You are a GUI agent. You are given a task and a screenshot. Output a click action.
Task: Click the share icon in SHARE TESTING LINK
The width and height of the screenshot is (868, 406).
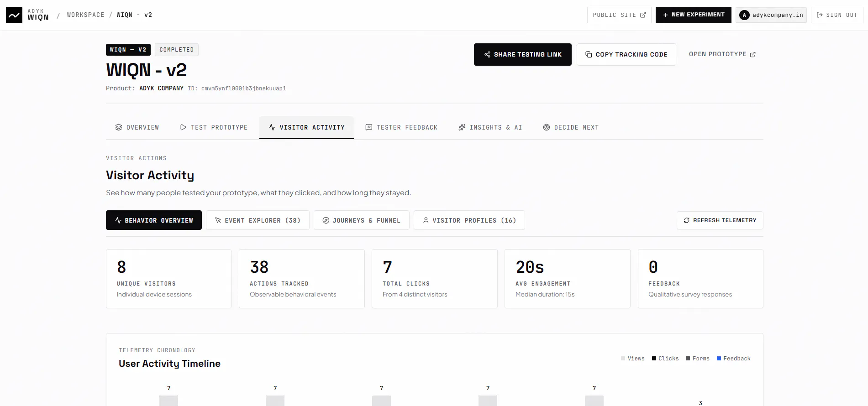(x=487, y=55)
